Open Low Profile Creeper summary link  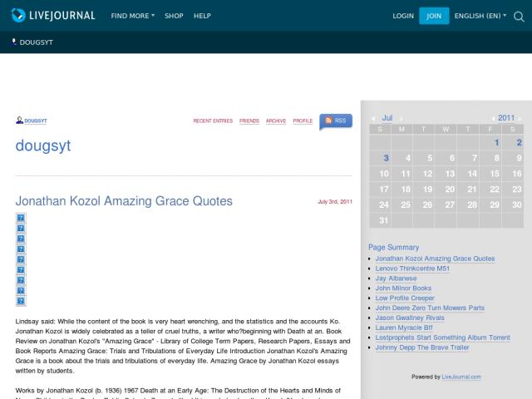[405, 298]
